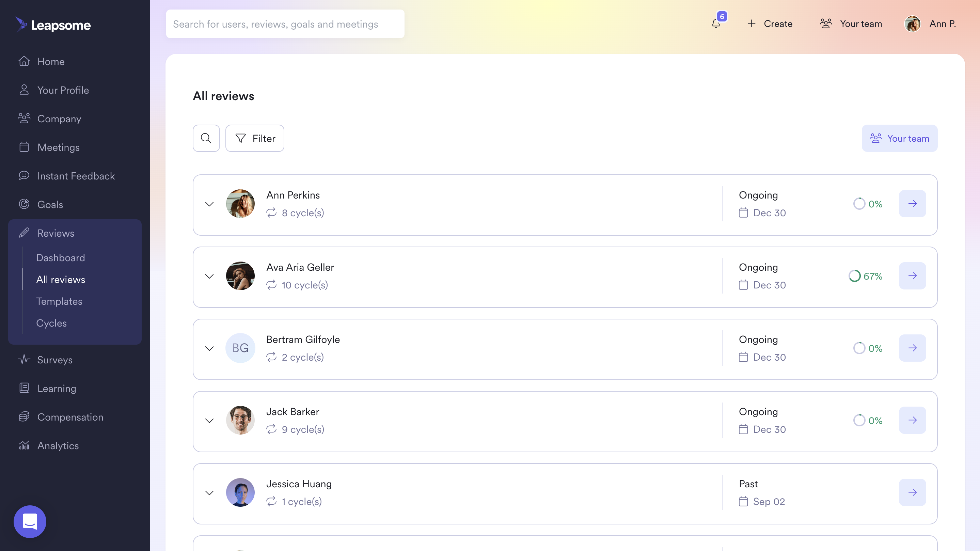Open the notifications bell

716,23
